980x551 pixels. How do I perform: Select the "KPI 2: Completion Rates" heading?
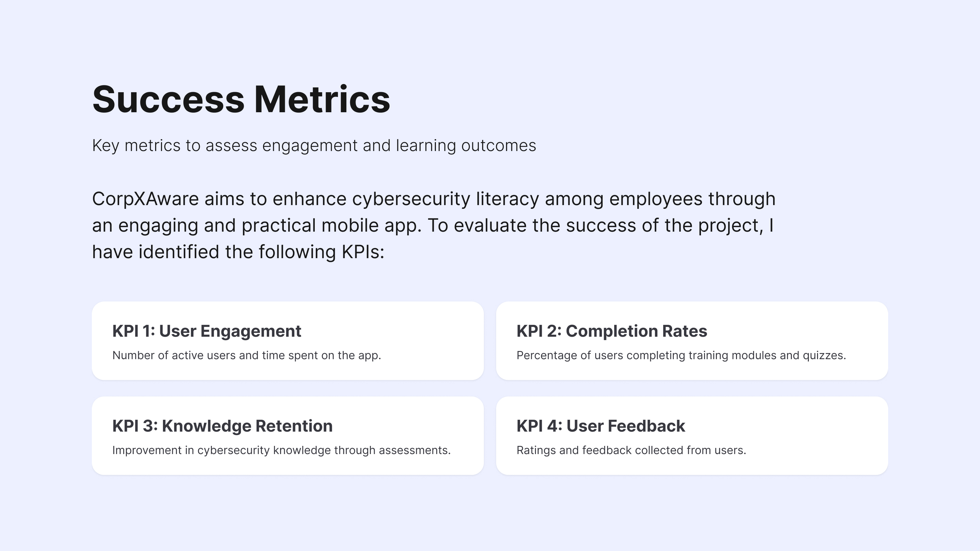coord(612,331)
